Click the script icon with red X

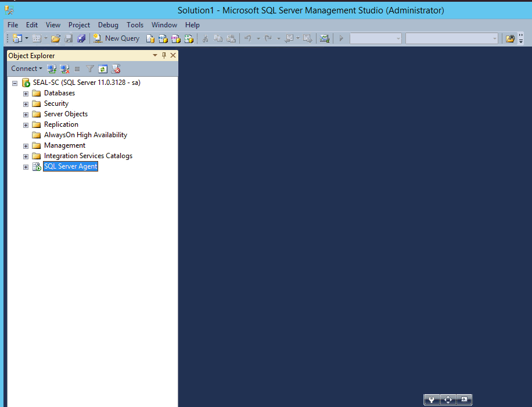click(116, 69)
